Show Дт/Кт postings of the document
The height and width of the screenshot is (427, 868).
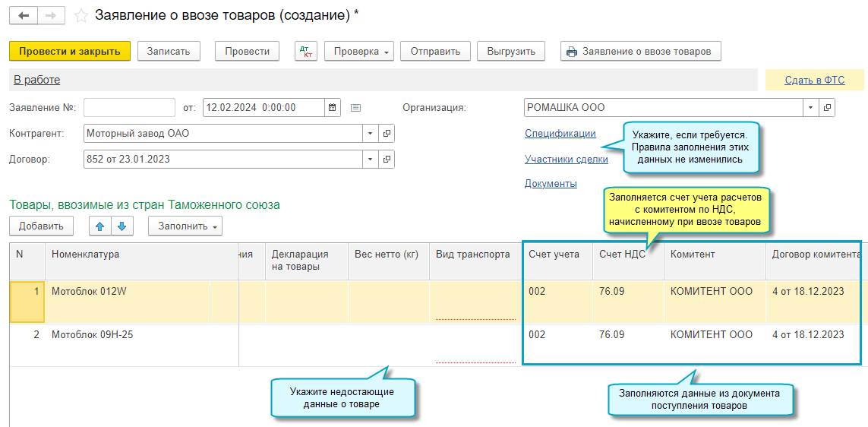pyautogui.click(x=306, y=51)
